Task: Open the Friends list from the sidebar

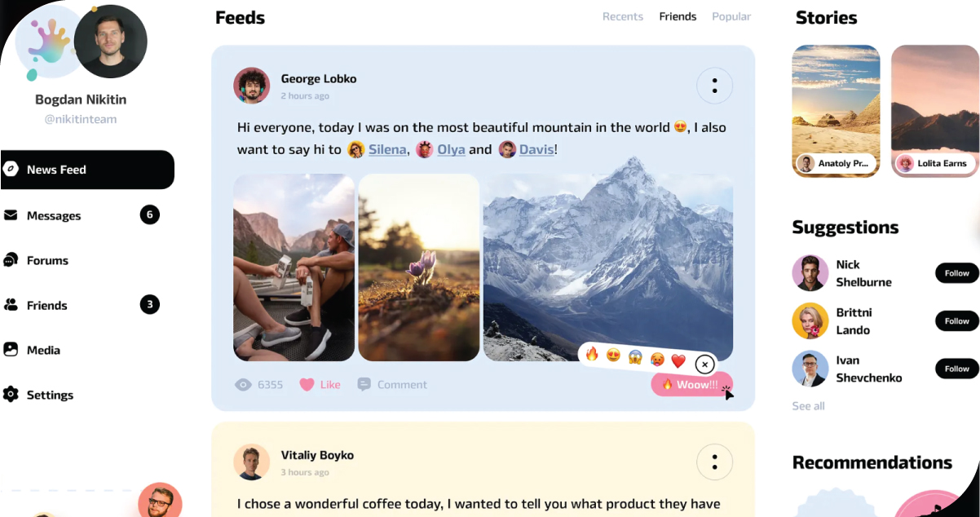Action: pos(46,305)
